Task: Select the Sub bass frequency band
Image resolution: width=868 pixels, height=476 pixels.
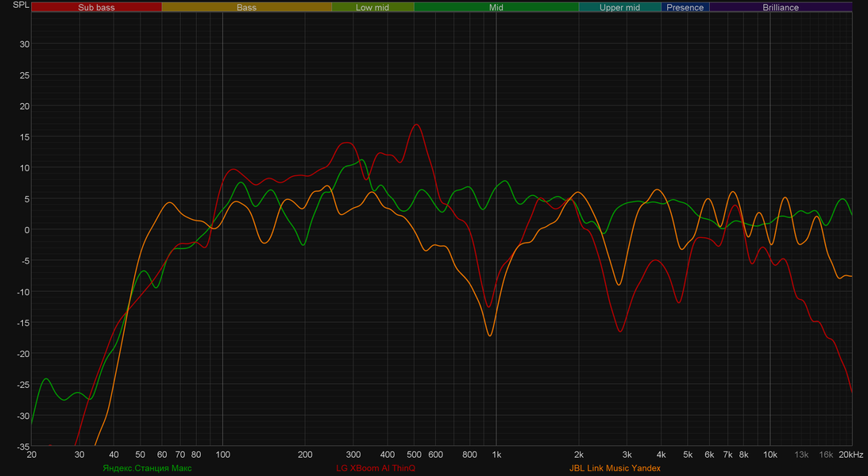Action: click(x=96, y=7)
